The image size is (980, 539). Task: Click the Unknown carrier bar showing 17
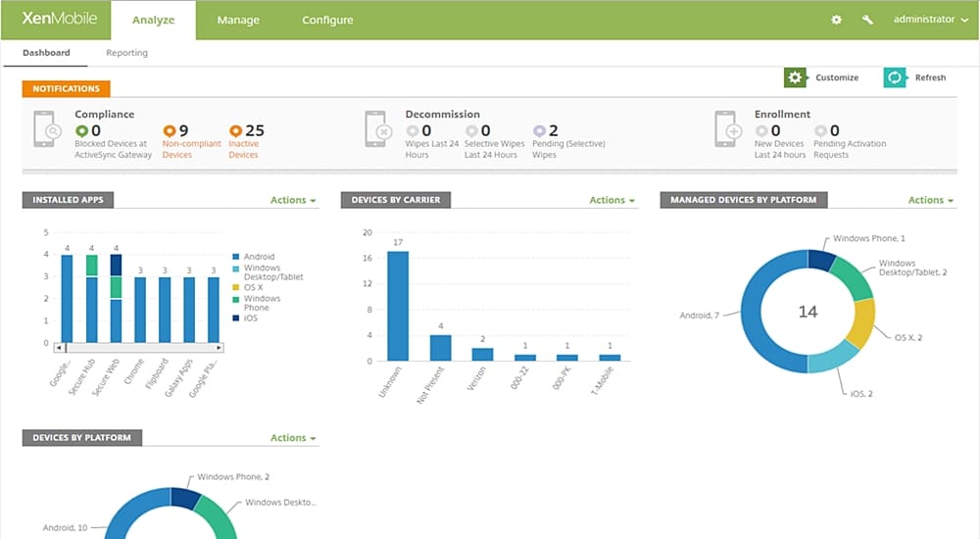[x=398, y=306]
